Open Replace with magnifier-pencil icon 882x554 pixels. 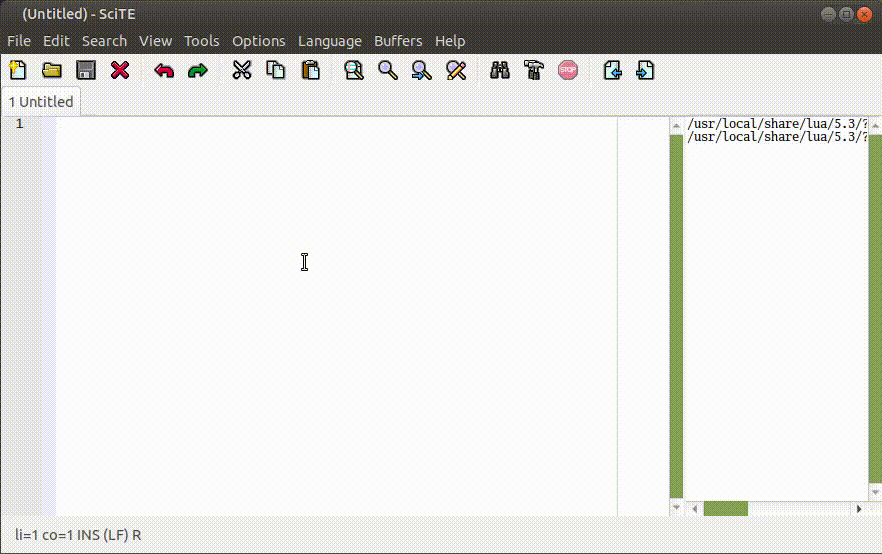click(x=456, y=70)
